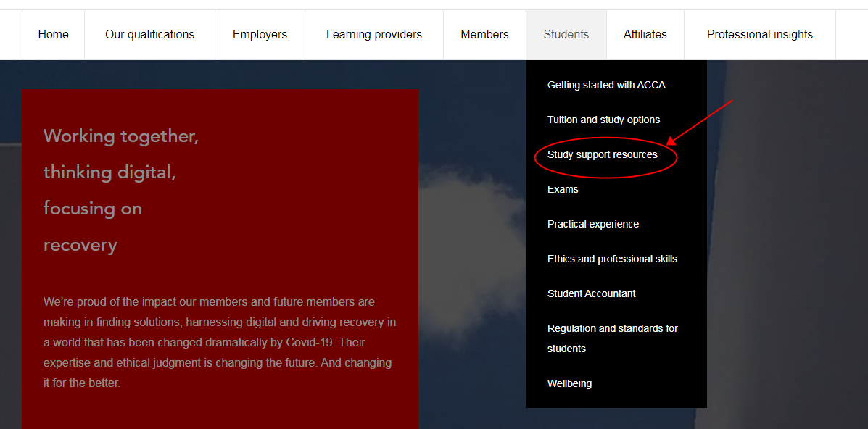Go to the Employers menu item
Image resolution: width=868 pixels, height=429 pixels.
point(260,35)
